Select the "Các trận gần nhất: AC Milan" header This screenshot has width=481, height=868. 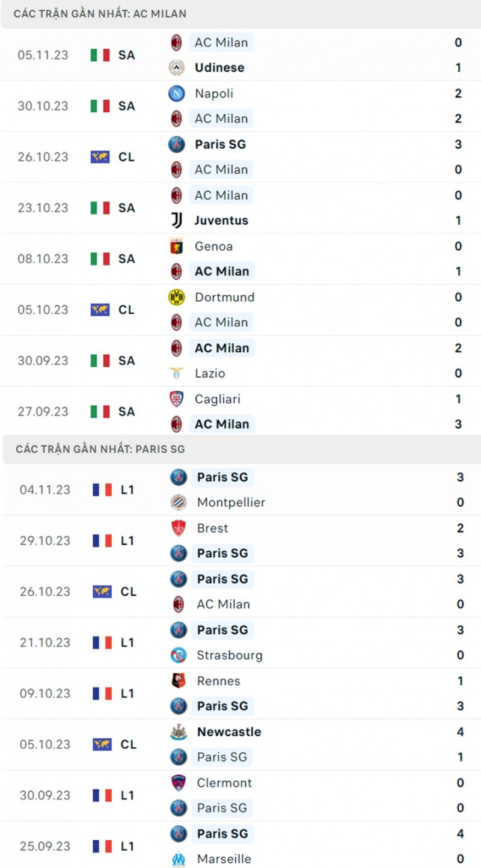point(100,13)
